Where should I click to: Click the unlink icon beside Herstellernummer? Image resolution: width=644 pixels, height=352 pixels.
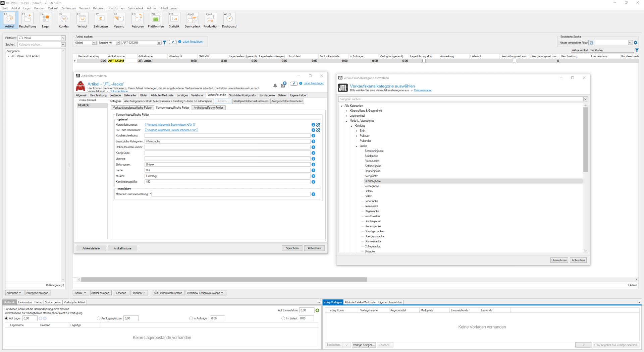318,125
